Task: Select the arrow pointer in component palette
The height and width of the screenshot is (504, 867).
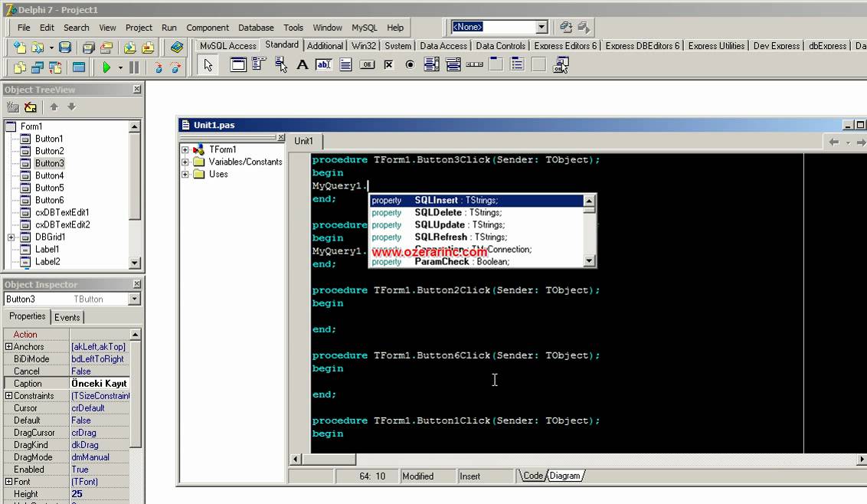Action: [208, 65]
